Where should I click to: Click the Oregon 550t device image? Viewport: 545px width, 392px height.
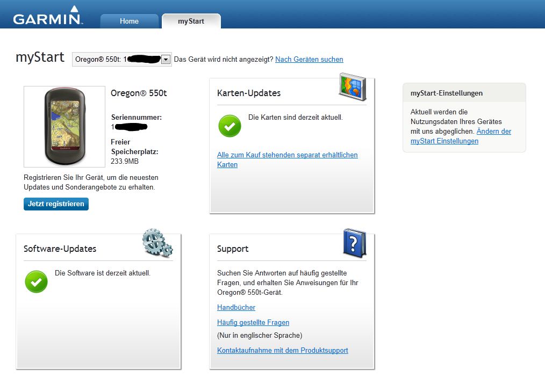click(x=64, y=126)
